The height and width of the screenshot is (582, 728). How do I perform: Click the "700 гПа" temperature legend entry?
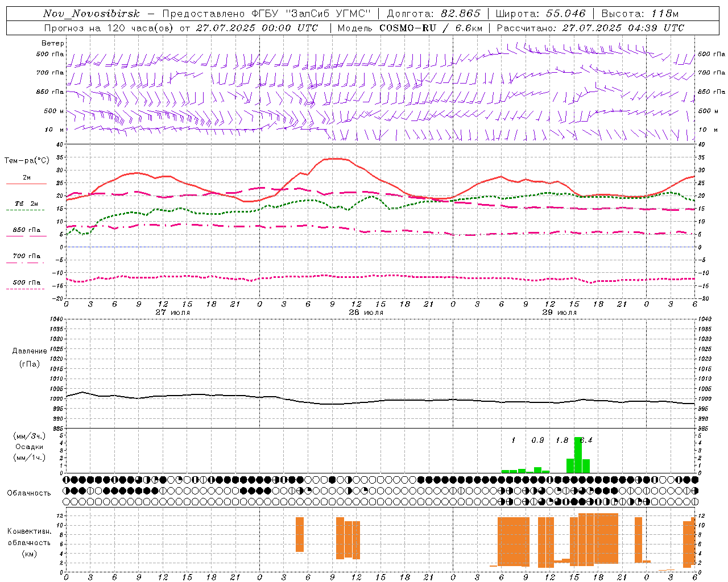click(x=27, y=256)
